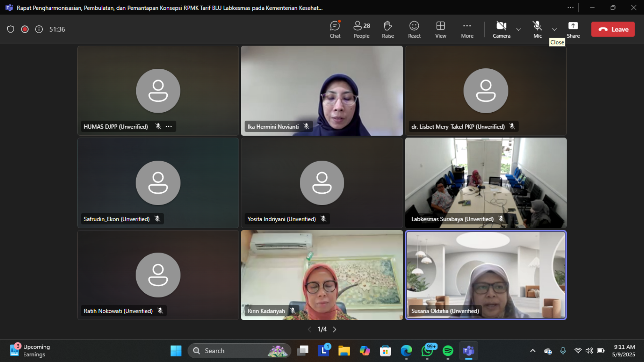Click the taskbar microphone tray icon
The image size is (644, 362).
563,351
